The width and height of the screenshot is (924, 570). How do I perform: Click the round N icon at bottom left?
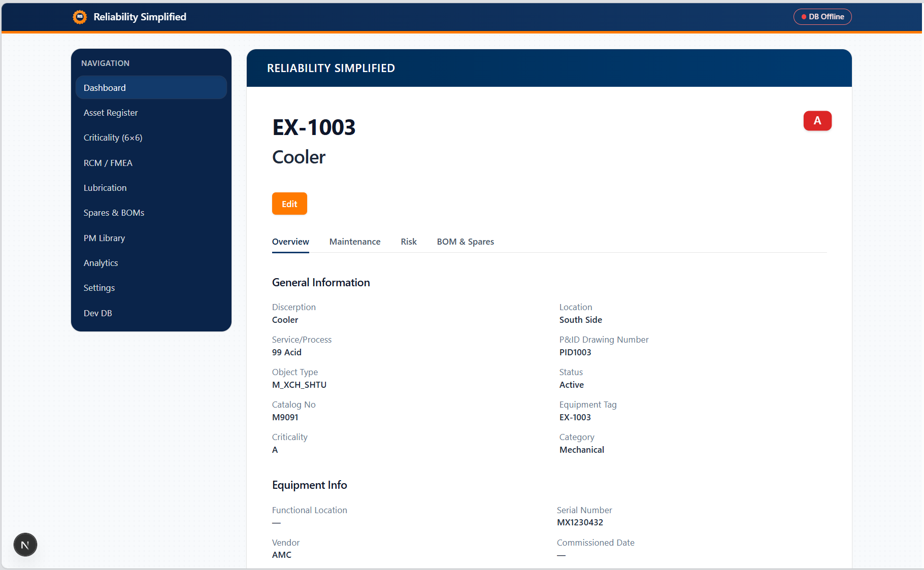click(x=25, y=545)
